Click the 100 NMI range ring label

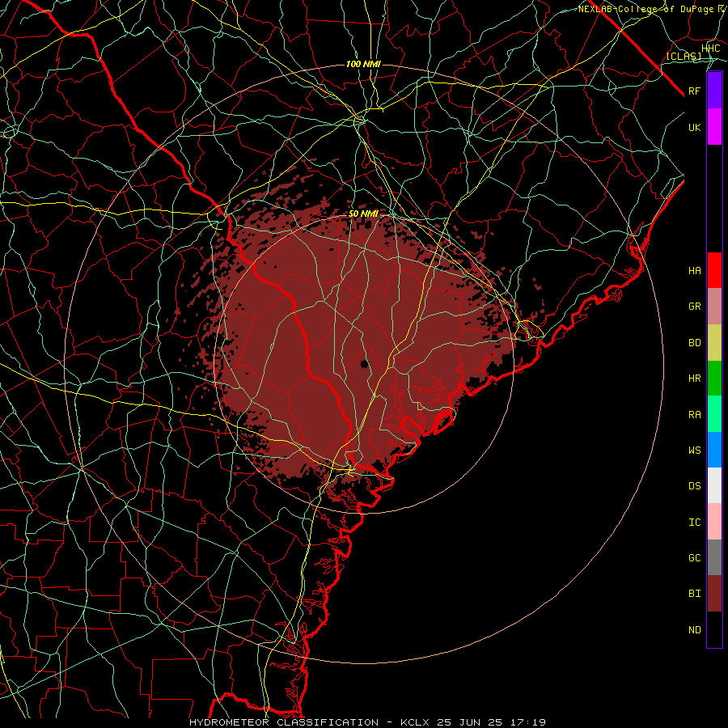click(x=363, y=64)
